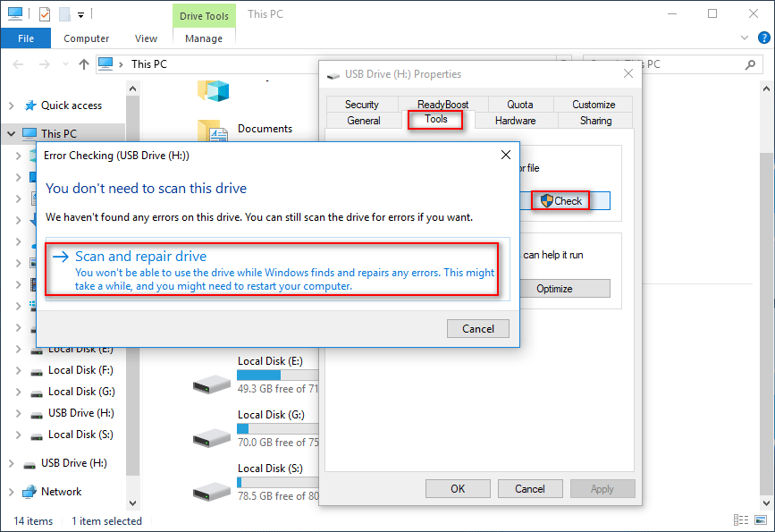Select Local Disk (F:) in navigation pane

tap(80, 370)
